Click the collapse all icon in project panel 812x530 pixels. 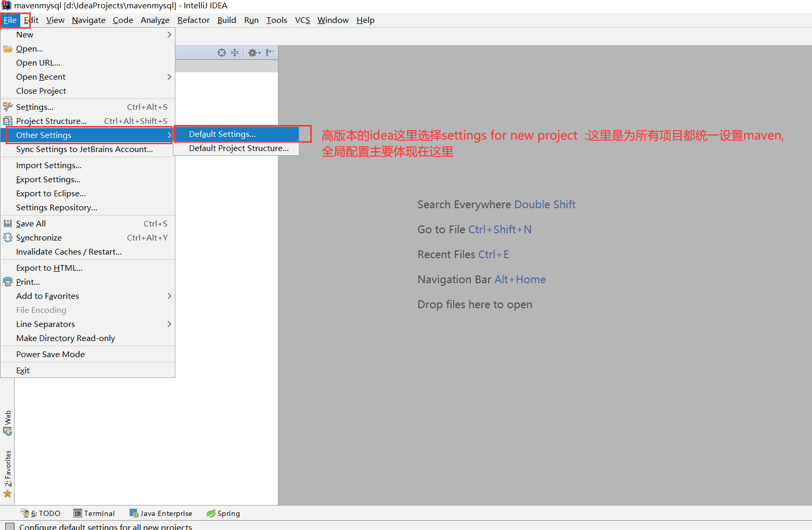(235, 53)
